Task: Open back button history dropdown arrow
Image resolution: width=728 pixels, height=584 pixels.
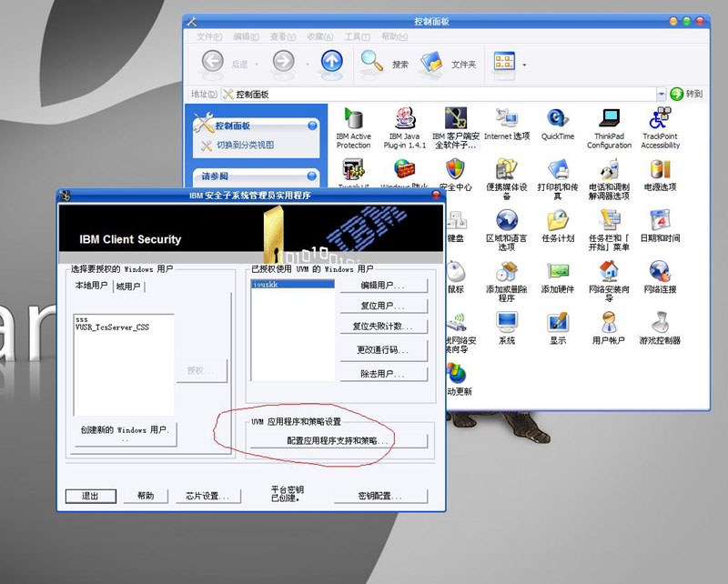Action: [x=257, y=65]
